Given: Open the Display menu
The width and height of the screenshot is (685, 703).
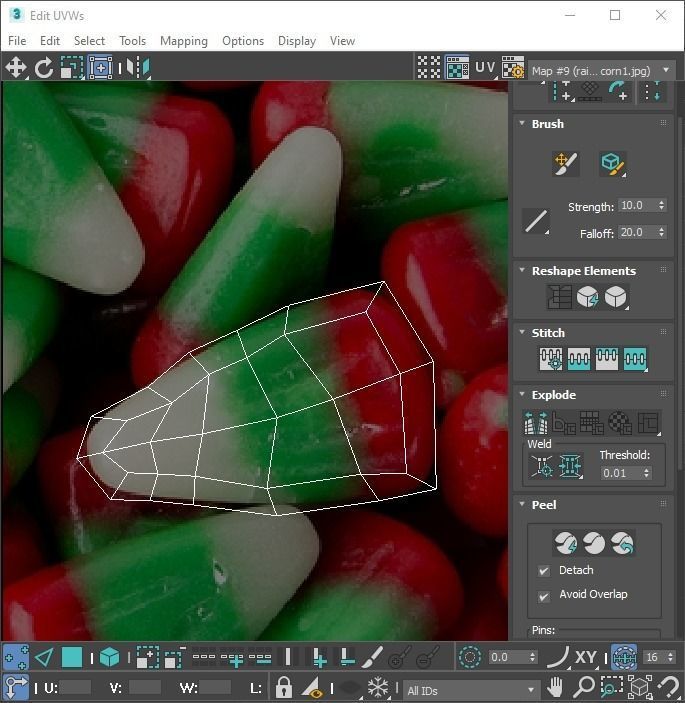Looking at the screenshot, I should 297,41.
